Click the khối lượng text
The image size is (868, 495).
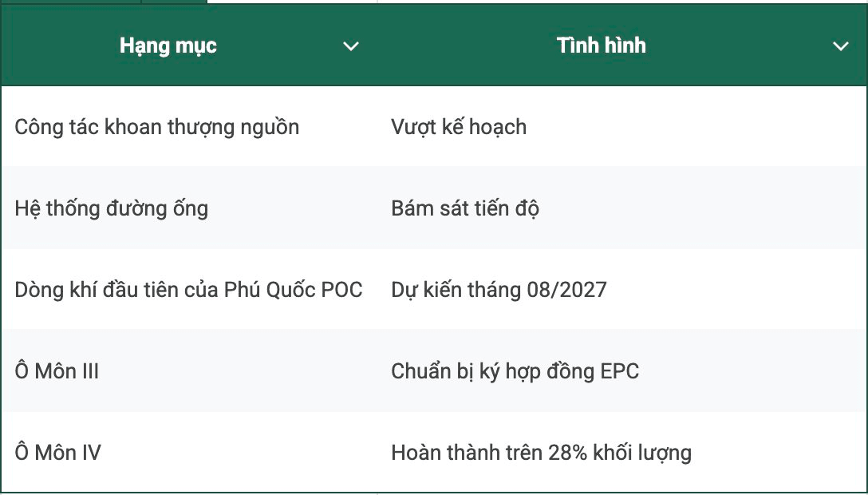point(643,453)
